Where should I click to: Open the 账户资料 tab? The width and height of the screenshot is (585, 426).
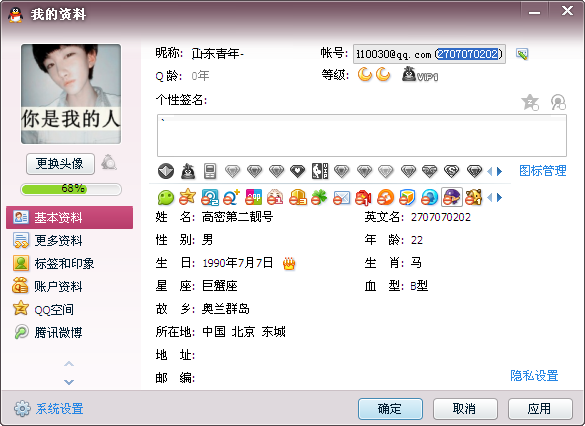click(x=69, y=286)
